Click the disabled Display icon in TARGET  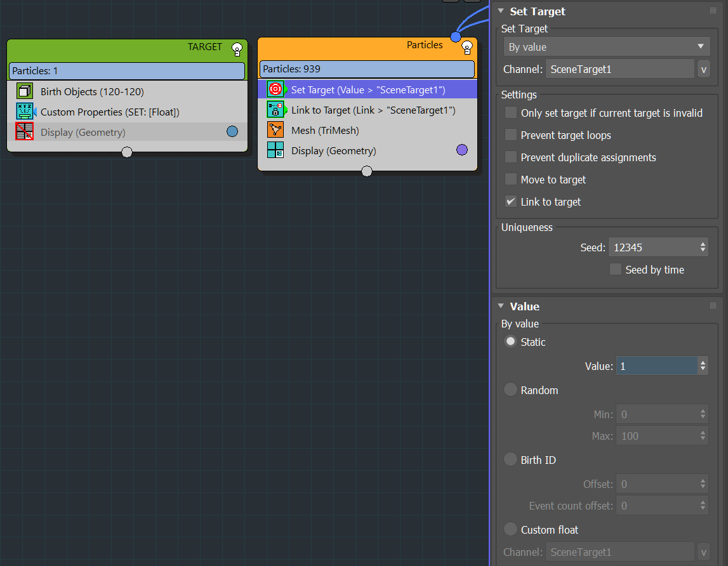[25, 132]
